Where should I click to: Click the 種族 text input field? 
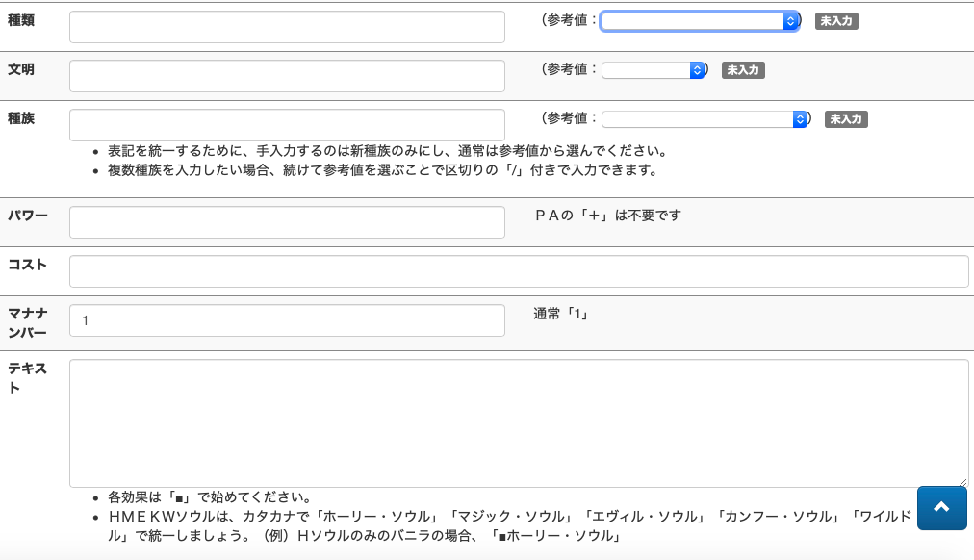(287, 125)
